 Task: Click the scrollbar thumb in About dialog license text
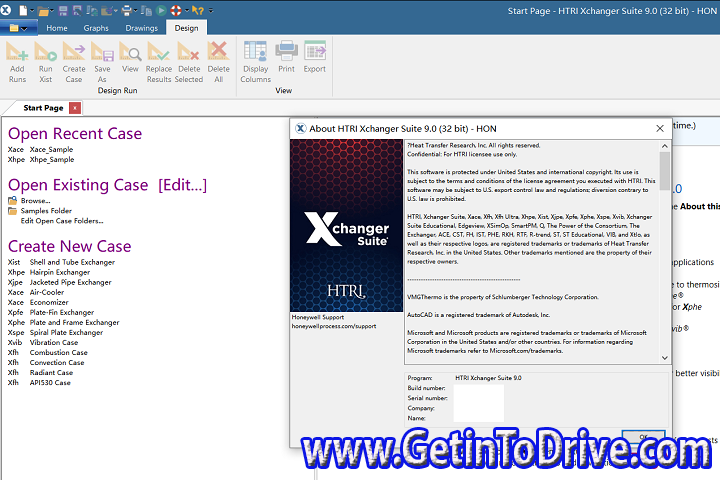tap(664, 171)
